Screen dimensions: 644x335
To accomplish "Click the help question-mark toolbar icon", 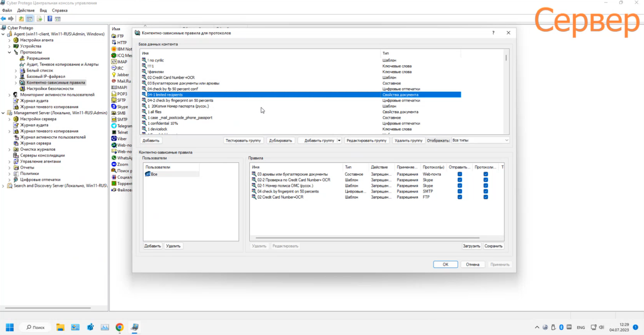I will tap(50, 19).
